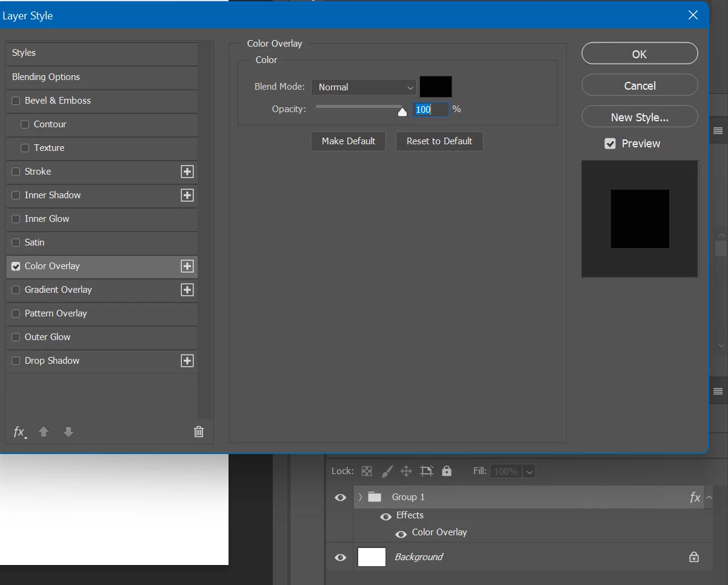
Task: Select the Gradient Overlay style entry
Action: coord(102,290)
